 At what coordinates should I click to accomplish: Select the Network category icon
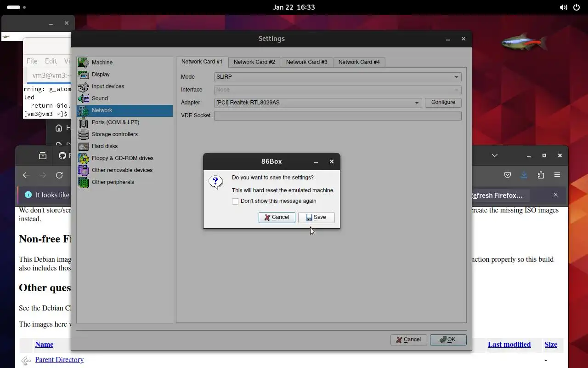(83, 110)
